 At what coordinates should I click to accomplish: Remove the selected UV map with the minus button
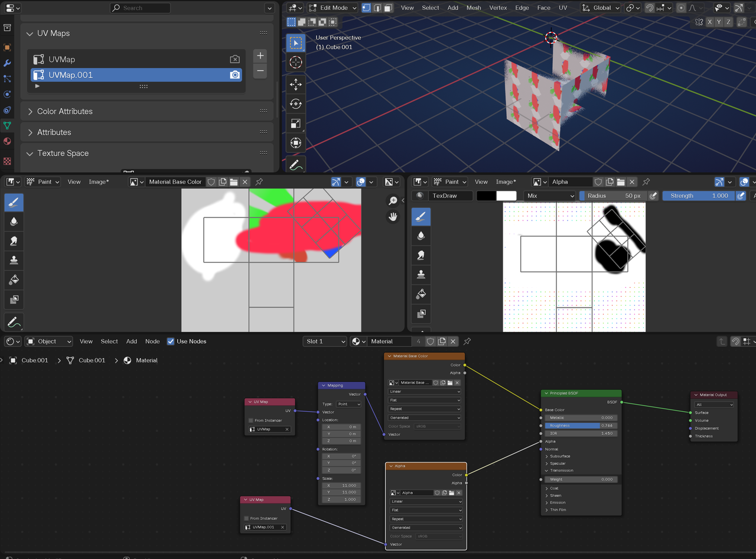tap(260, 71)
